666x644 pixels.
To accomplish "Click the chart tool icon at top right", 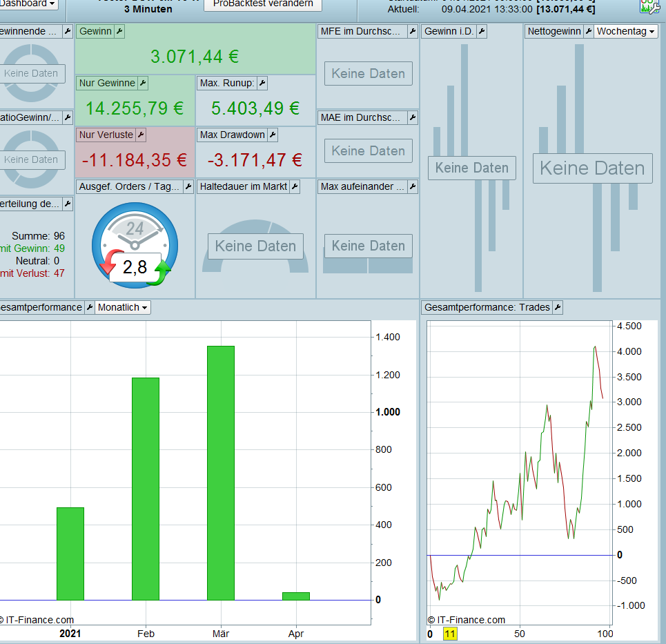I will (x=650, y=6).
